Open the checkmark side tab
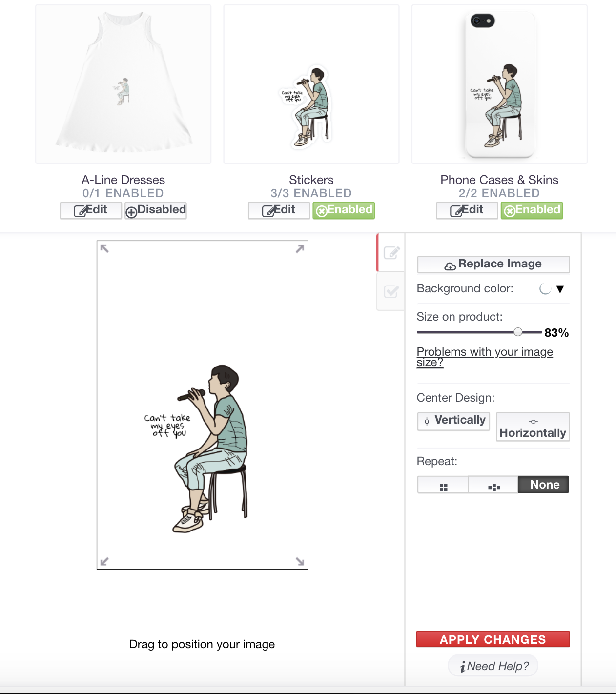This screenshot has height=694, width=616. [391, 291]
